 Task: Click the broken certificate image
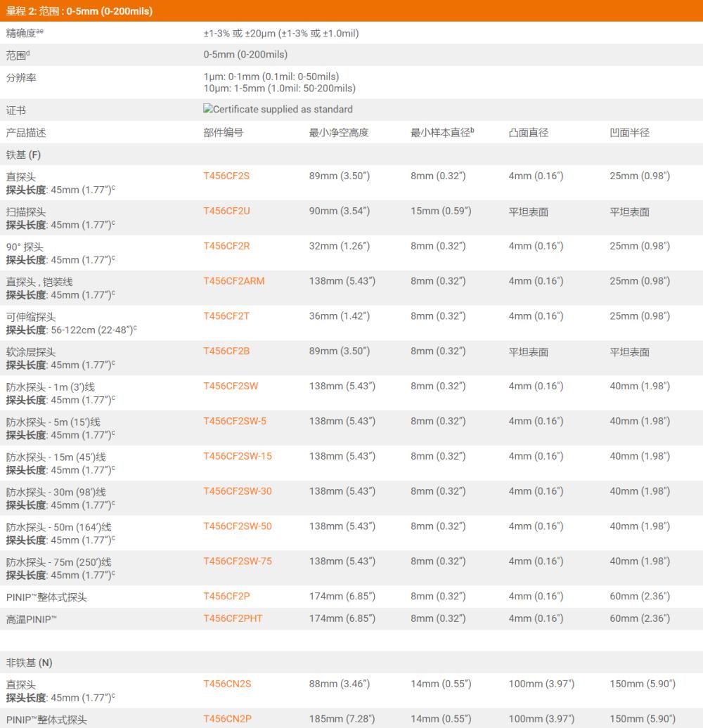278,110
